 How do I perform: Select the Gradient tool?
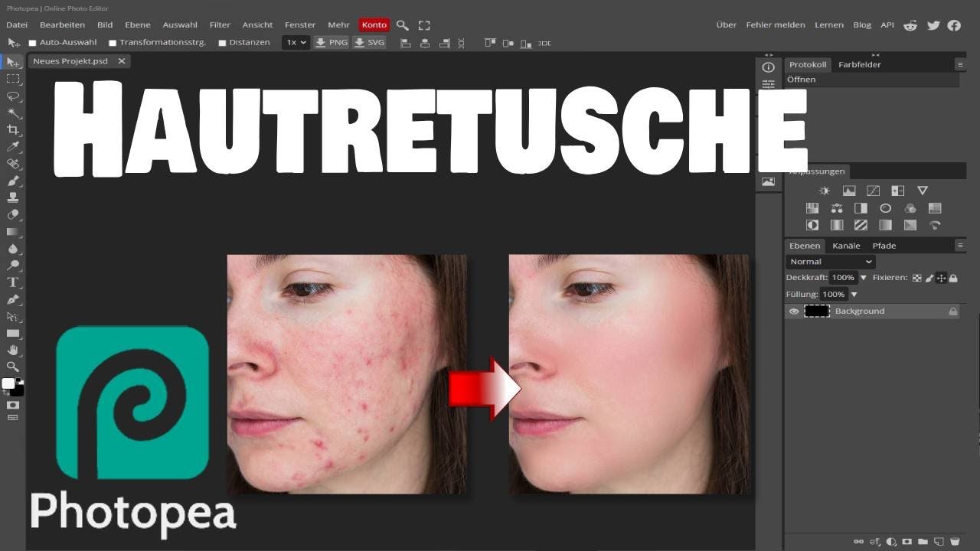click(x=13, y=232)
